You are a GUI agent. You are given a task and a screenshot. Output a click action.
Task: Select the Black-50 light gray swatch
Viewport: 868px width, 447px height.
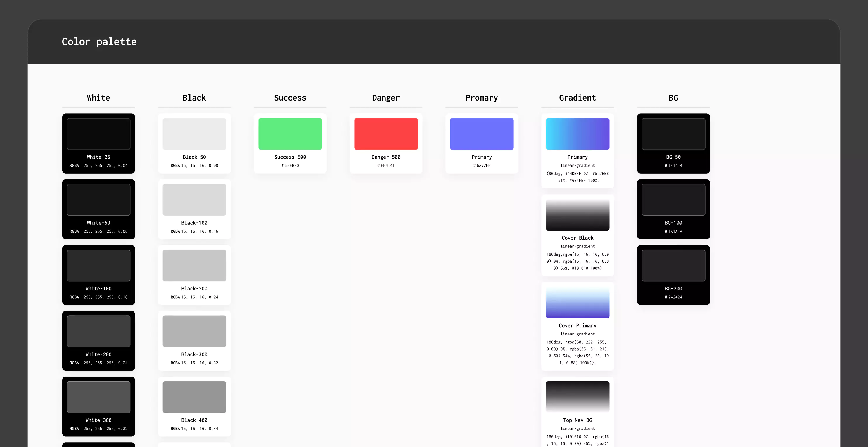click(x=194, y=134)
